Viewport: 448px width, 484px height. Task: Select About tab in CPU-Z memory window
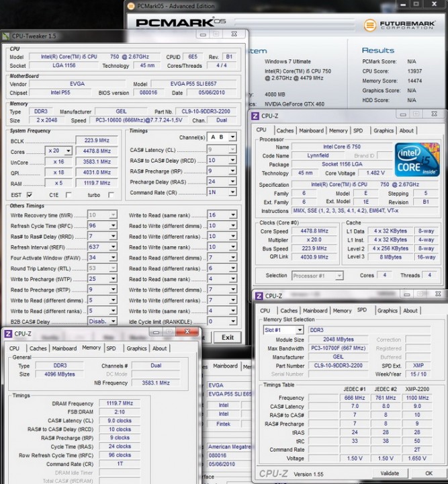pos(159,348)
